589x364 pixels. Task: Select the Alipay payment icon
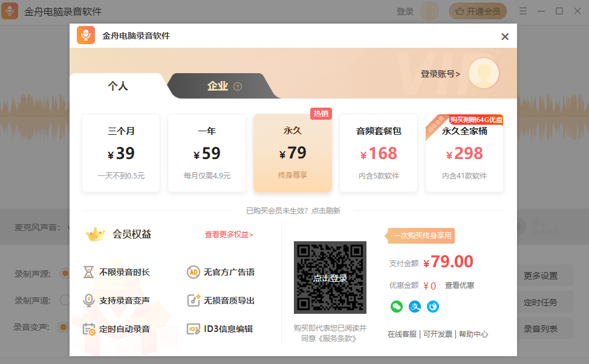(415, 307)
